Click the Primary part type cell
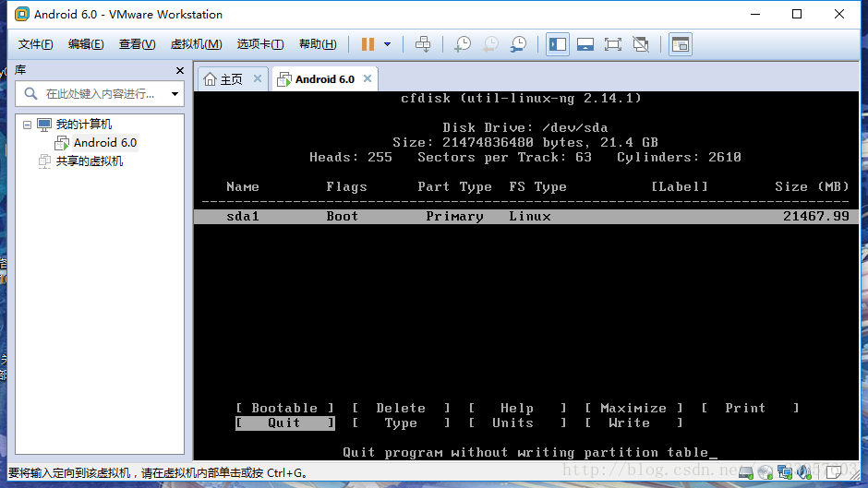 click(x=454, y=217)
